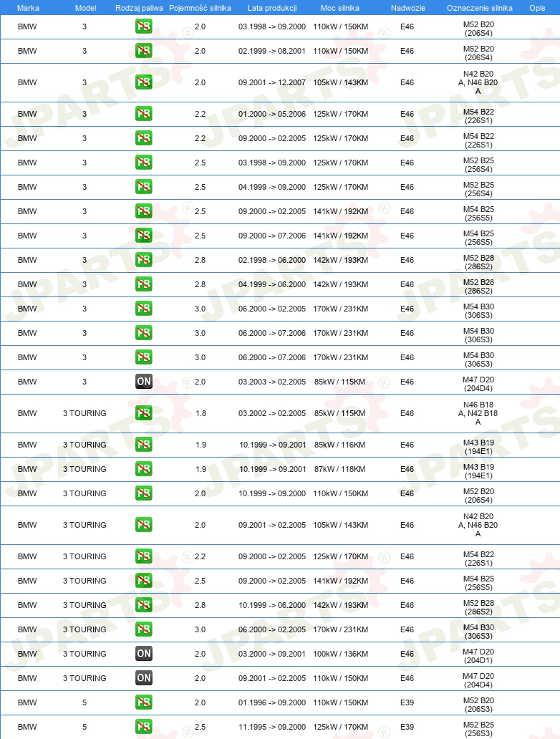This screenshot has width=560, height=739.
Task: Click the Moc silnika column header
Action: (x=340, y=8)
